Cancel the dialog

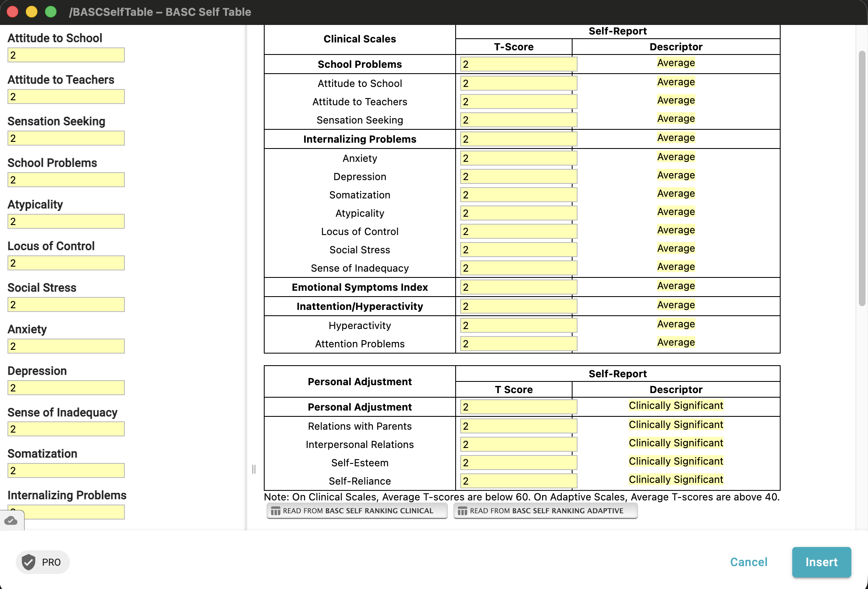click(749, 562)
